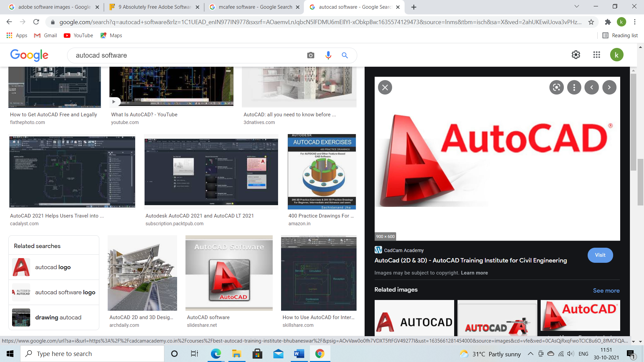Click the voice search microphone icon
Image resolution: width=644 pixels, height=362 pixels.
(328, 55)
